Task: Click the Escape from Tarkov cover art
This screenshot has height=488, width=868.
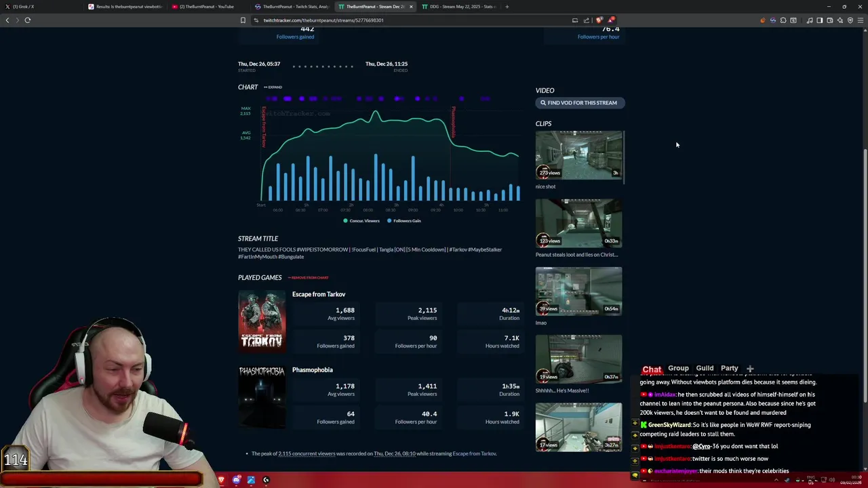Action: click(x=262, y=321)
